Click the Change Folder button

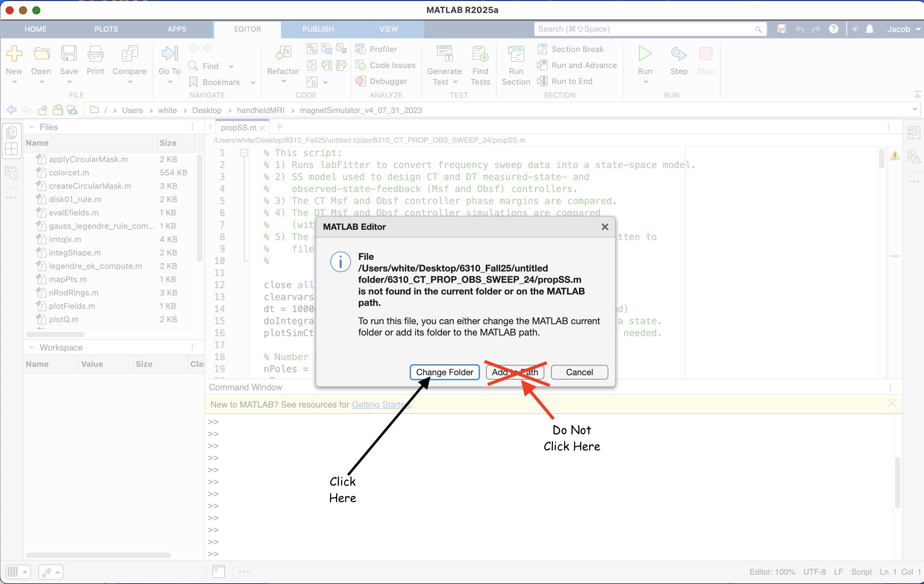(444, 372)
